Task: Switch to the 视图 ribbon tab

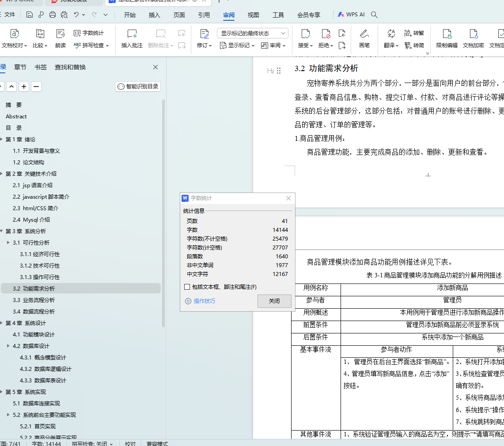Action: coord(253,15)
